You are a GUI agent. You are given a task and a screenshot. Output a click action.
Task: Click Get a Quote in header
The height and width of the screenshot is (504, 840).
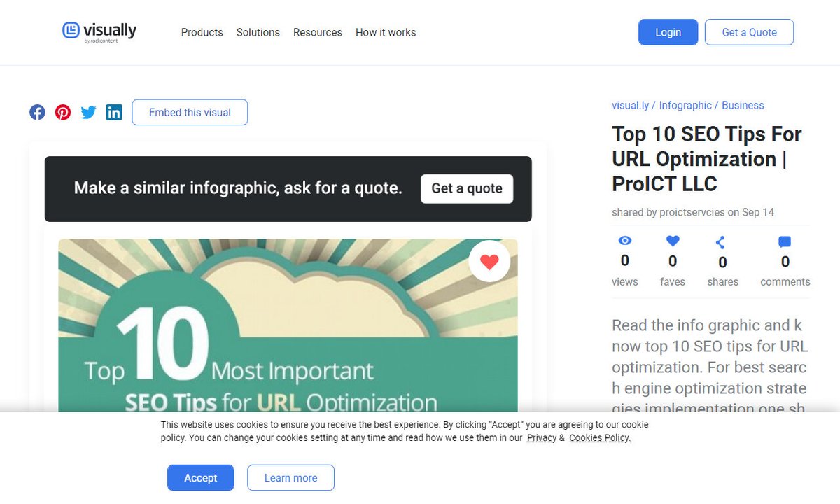(750, 32)
